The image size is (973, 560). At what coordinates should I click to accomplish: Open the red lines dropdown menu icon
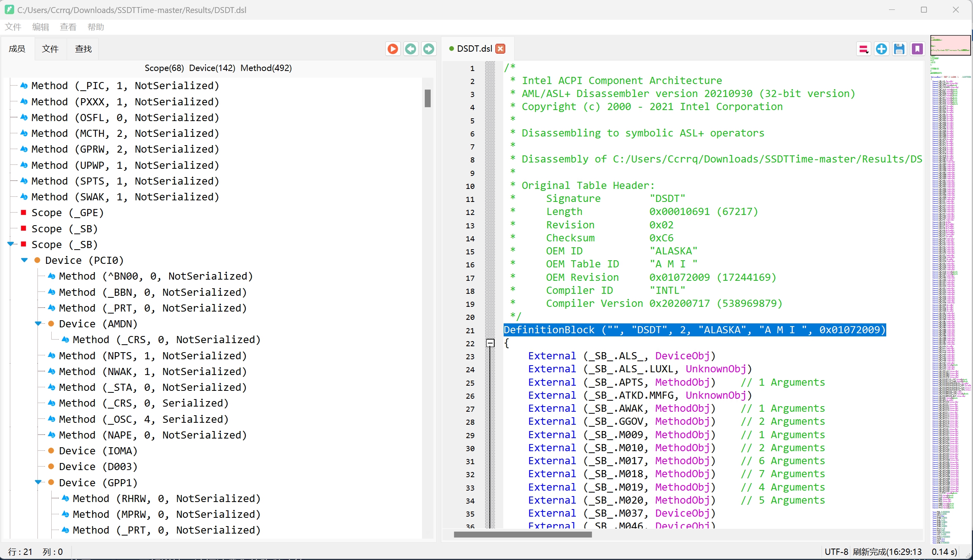pos(864,49)
